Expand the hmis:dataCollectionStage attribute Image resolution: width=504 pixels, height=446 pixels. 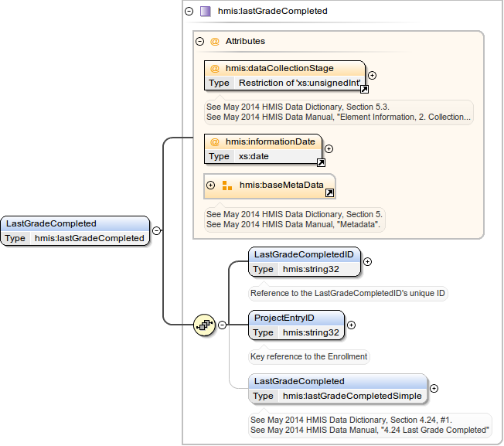pyautogui.click(x=372, y=76)
